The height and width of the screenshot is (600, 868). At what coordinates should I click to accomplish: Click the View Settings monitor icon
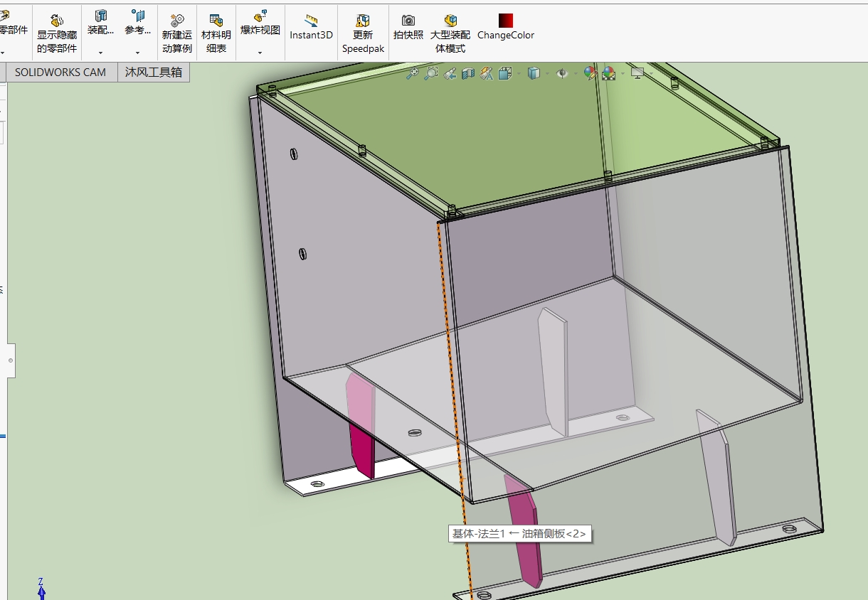pyautogui.click(x=637, y=73)
